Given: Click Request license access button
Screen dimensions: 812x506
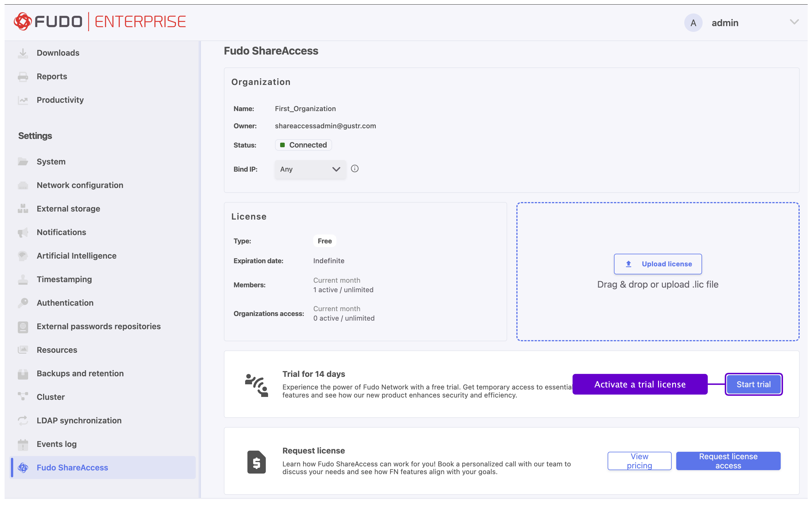Looking at the screenshot, I should coord(728,461).
